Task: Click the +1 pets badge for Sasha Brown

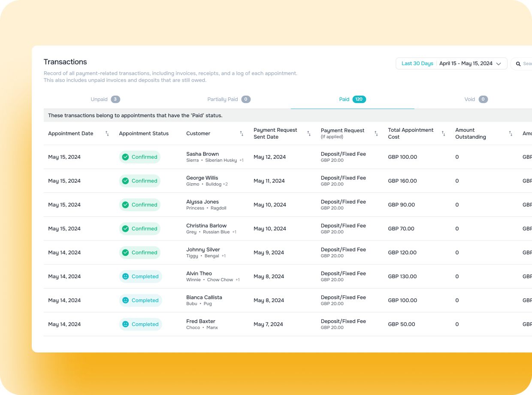Action: point(241,161)
